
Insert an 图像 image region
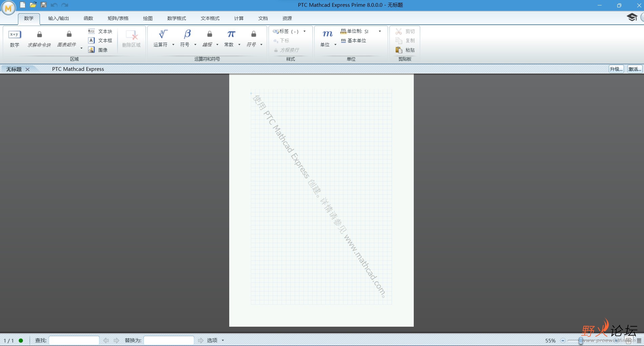[x=98, y=50]
